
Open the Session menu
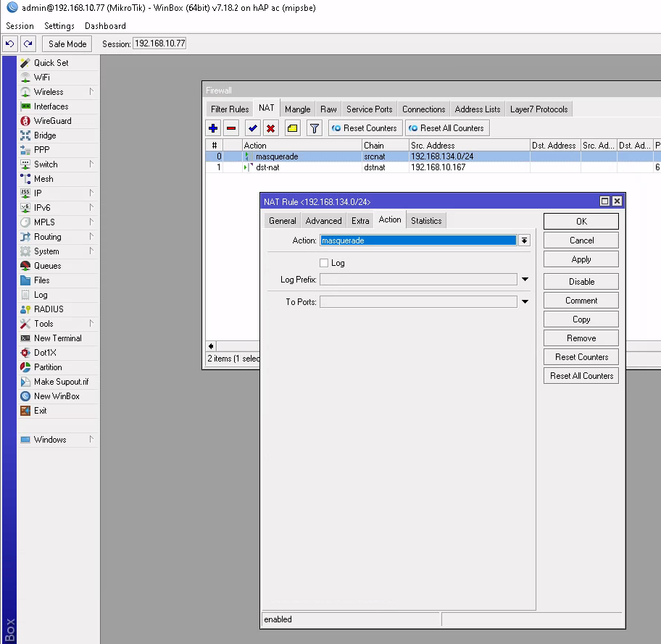(x=20, y=25)
